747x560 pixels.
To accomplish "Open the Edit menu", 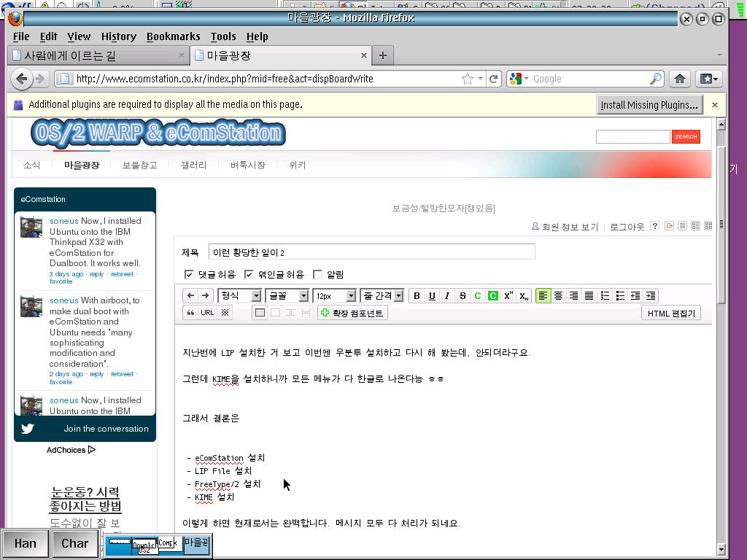I will (48, 36).
